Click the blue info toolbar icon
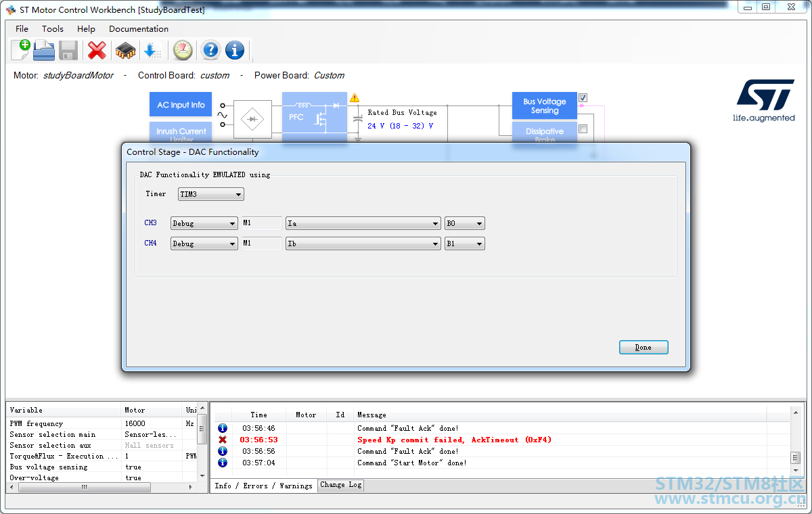The height and width of the screenshot is (514, 812). click(235, 50)
